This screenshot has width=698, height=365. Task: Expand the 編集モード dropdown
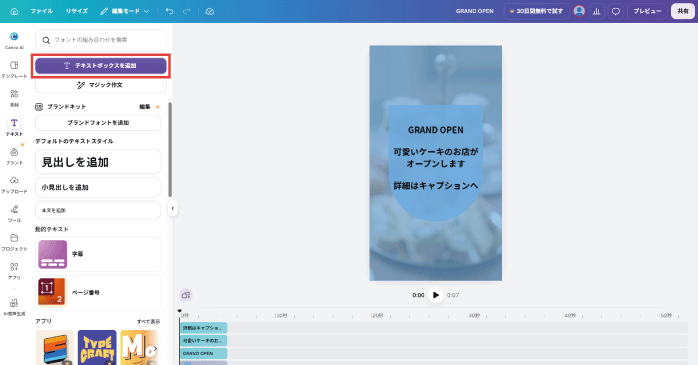tap(125, 11)
